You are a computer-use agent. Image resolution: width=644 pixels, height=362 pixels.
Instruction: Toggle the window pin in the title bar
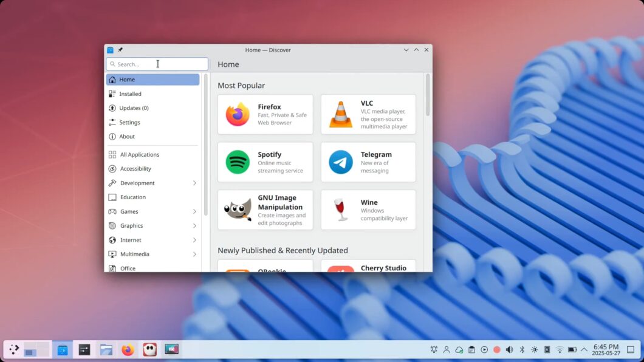(120, 50)
